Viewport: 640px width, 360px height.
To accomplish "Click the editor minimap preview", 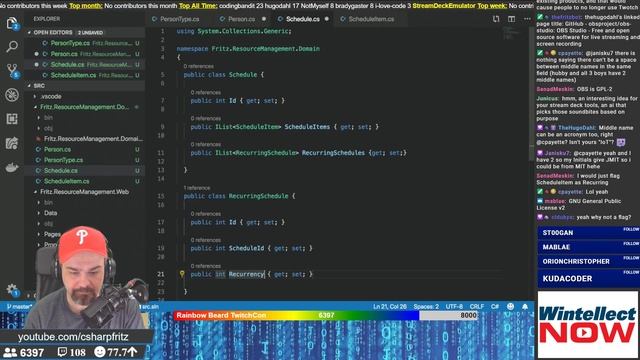I will (x=509, y=33).
